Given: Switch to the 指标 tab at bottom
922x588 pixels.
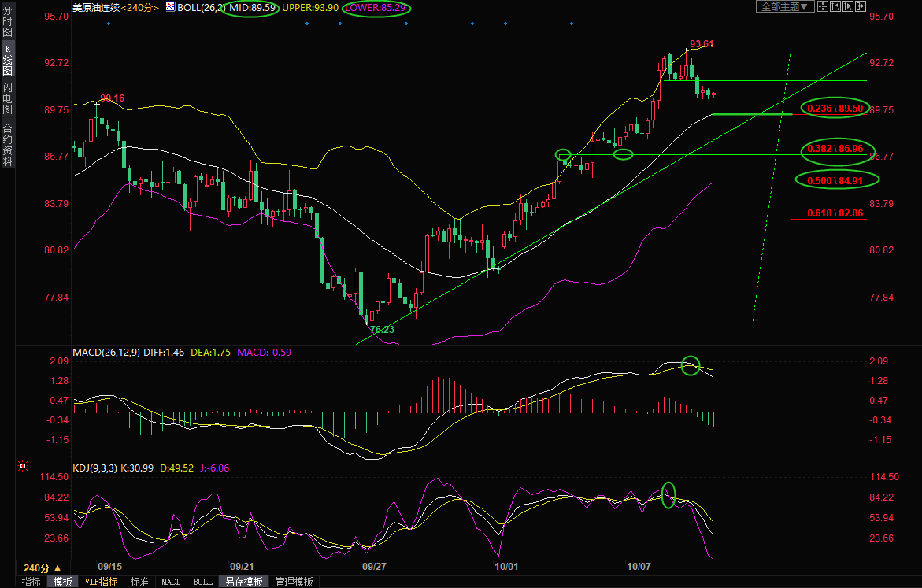Looking at the screenshot, I should coord(31,582).
